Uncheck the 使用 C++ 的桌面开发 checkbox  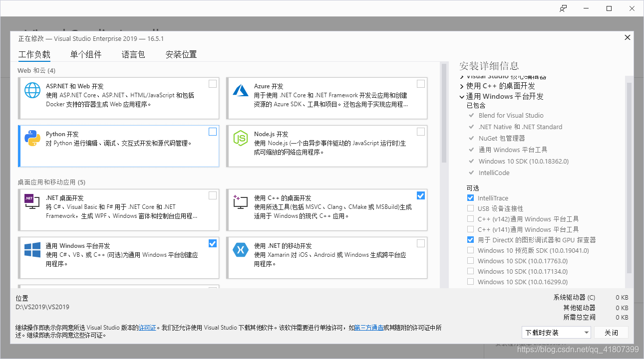click(x=421, y=195)
